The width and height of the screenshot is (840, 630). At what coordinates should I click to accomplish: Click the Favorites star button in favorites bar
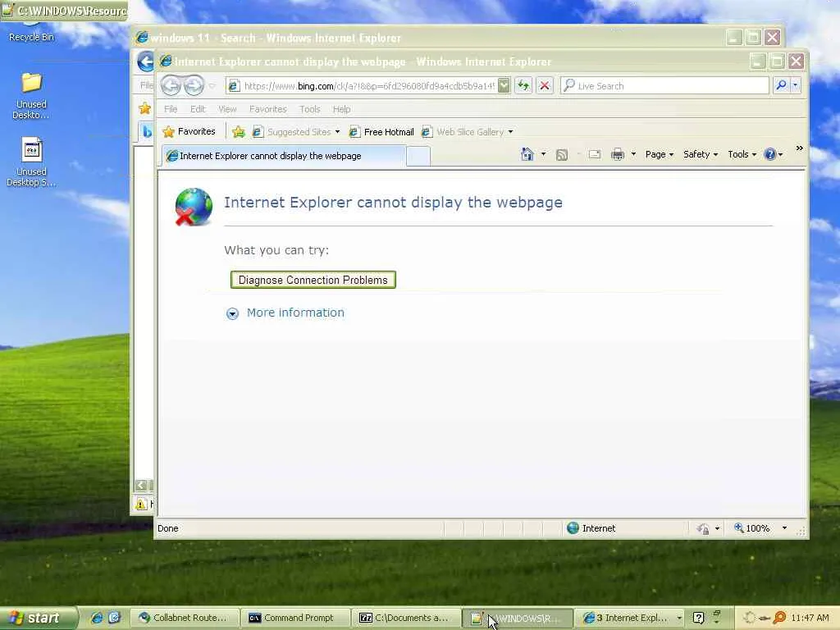coord(189,132)
